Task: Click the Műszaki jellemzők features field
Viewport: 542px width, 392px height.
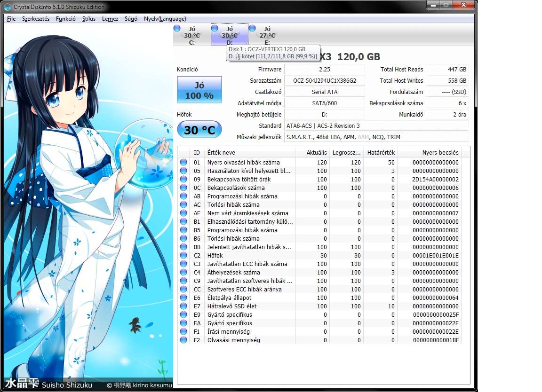Action: pyautogui.click(x=376, y=137)
